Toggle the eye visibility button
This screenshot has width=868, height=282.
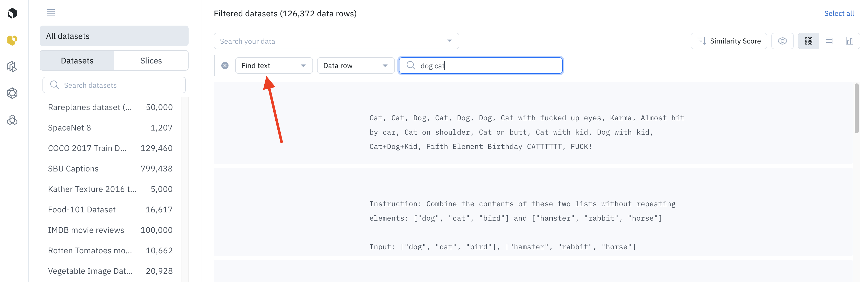click(x=782, y=41)
